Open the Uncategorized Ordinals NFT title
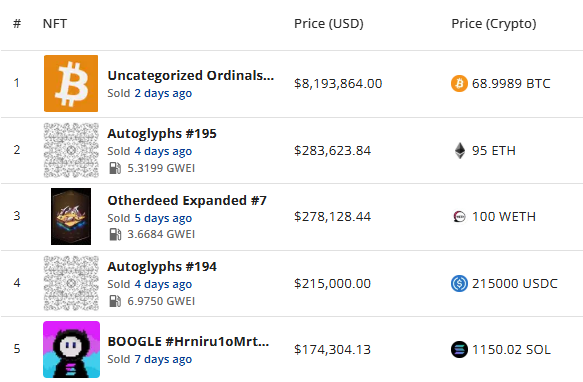This screenshot has width=583, height=382. coord(191,76)
